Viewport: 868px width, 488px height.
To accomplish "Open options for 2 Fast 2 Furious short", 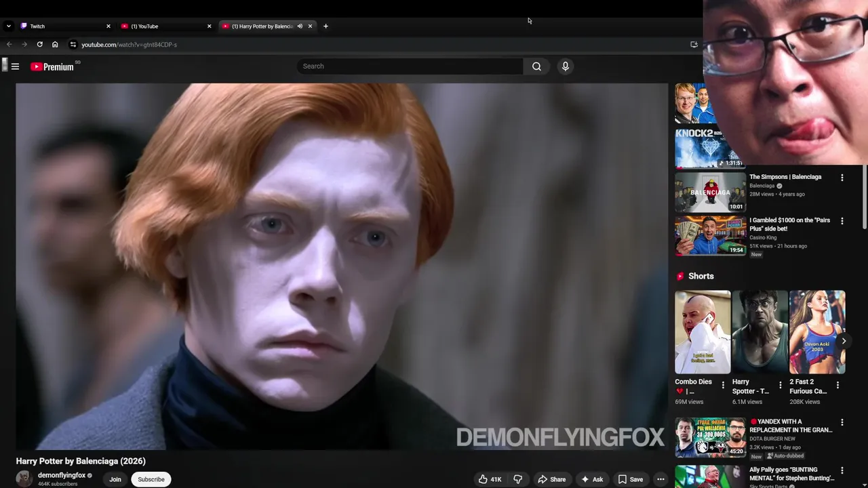I will pos(837,385).
